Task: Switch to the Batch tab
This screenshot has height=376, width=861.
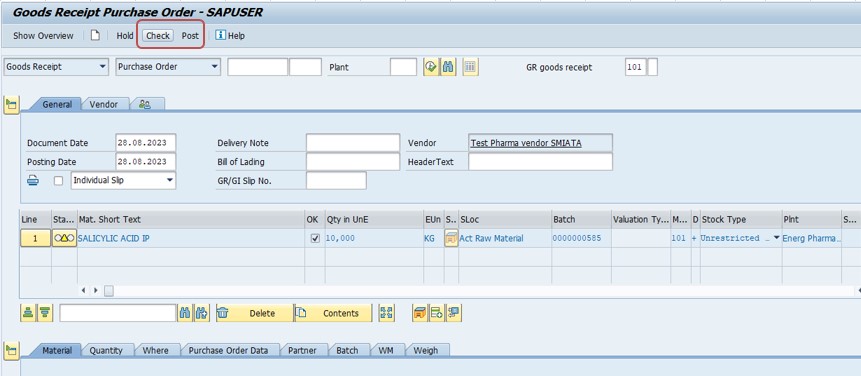Action: point(347,350)
